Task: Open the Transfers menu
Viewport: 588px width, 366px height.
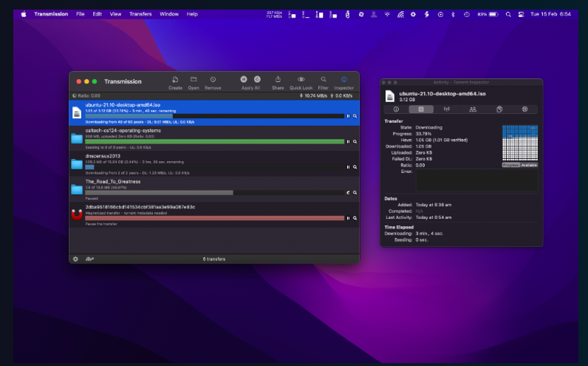Action: coord(140,14)
